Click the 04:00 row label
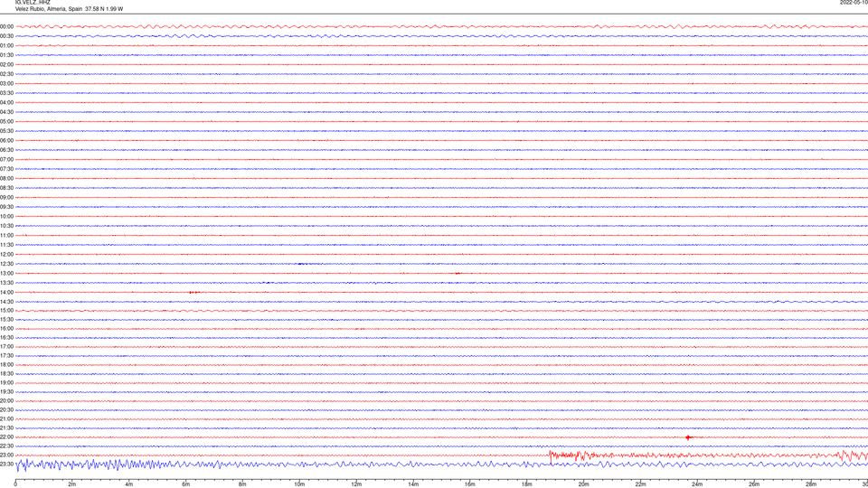 (x=6, y=102)
